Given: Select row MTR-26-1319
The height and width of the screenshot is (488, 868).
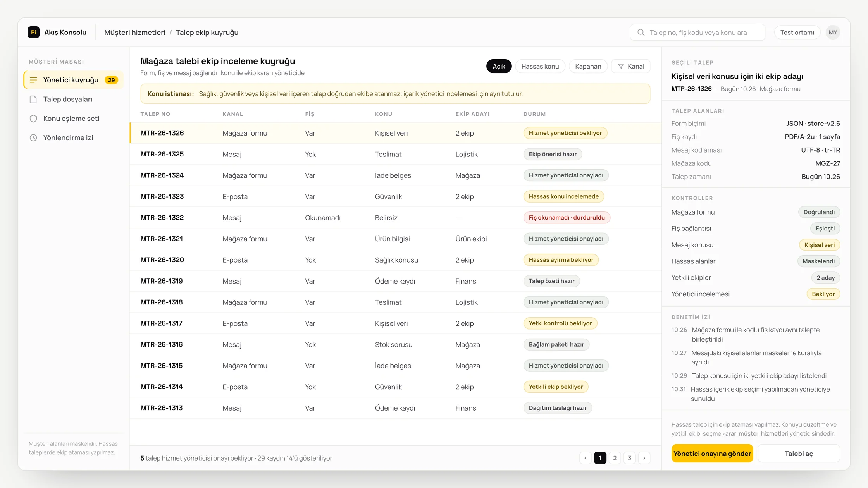Looking at the screenshot, I should click(x=395, y=281).
